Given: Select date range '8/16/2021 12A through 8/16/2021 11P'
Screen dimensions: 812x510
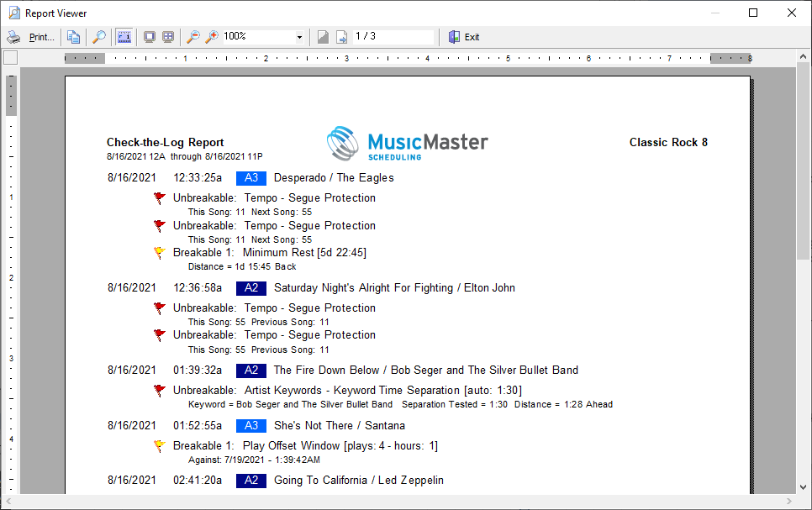Looking at the screenshot, I should [x=184, y=156].
